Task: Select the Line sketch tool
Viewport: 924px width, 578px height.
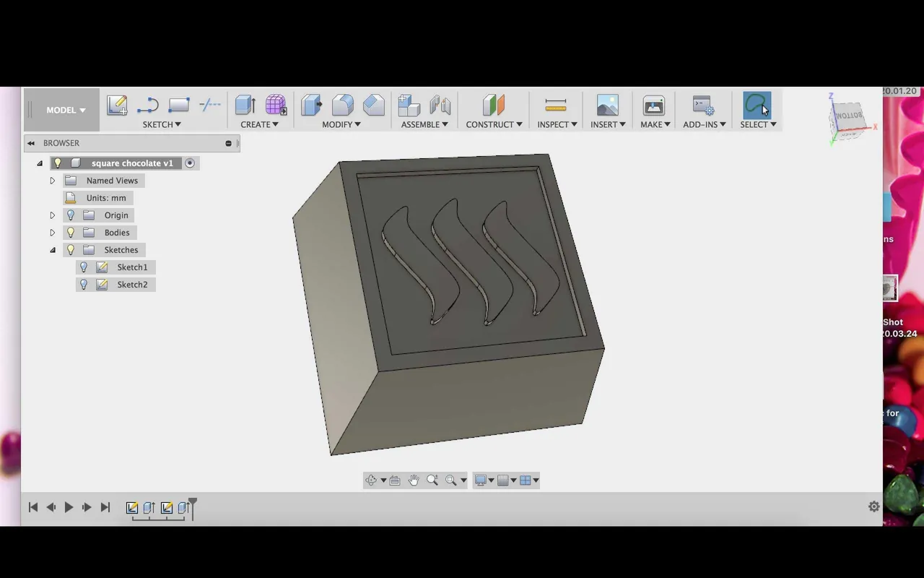Action: tap(147, 105)
